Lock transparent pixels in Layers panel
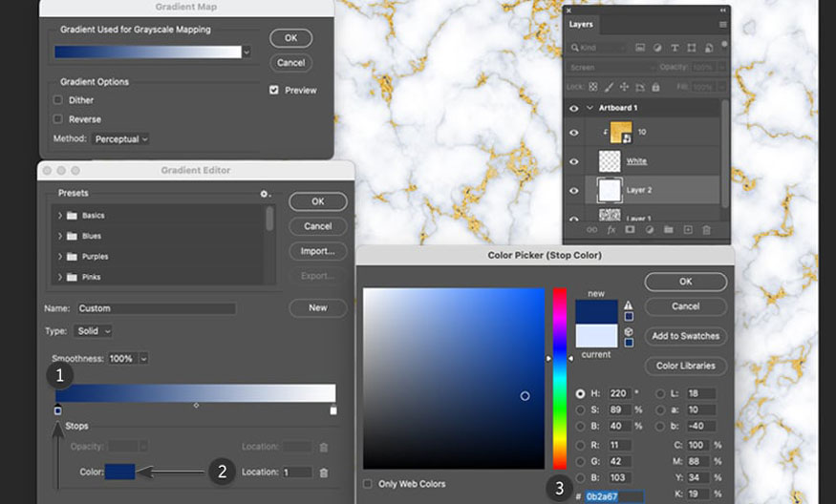The height and width of the screenshot is (504, 836). [x=593, y=87]
